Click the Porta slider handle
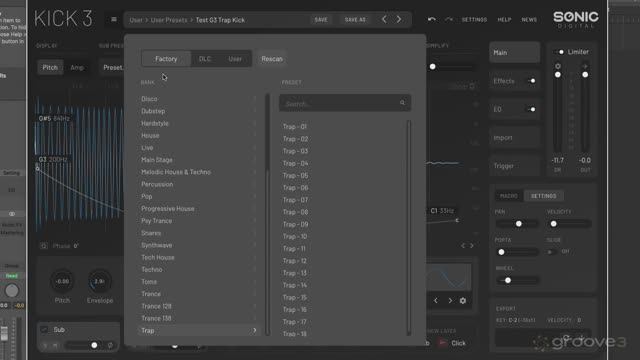Screen dimensions: 640x360 pos(502,252)
